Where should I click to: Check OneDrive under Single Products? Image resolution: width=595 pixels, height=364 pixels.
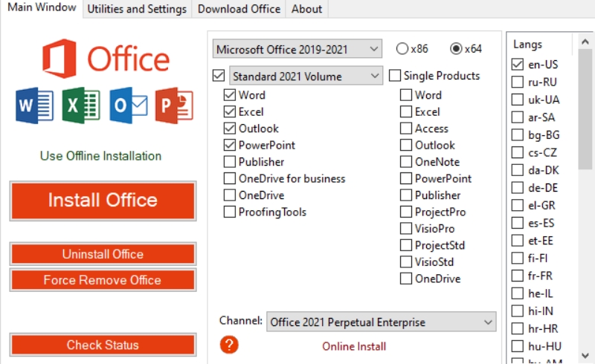tap(406, 279)
